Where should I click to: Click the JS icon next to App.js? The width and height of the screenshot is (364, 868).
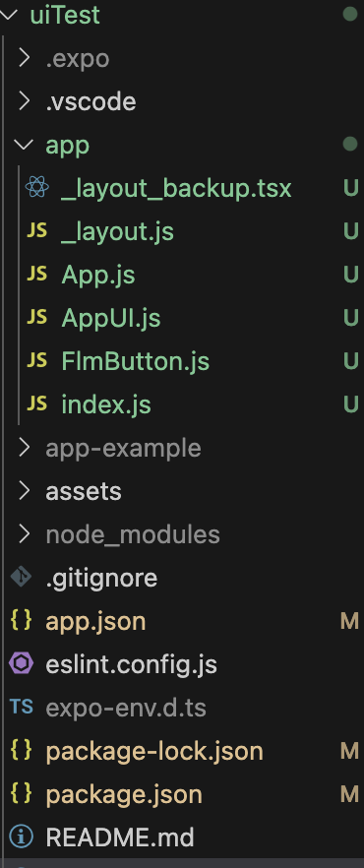[37, 274]
